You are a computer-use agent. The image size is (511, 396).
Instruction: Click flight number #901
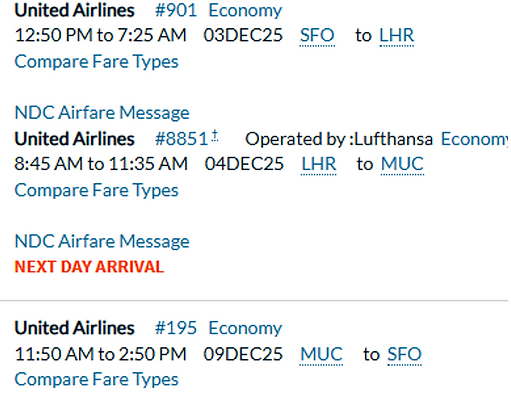176,11
